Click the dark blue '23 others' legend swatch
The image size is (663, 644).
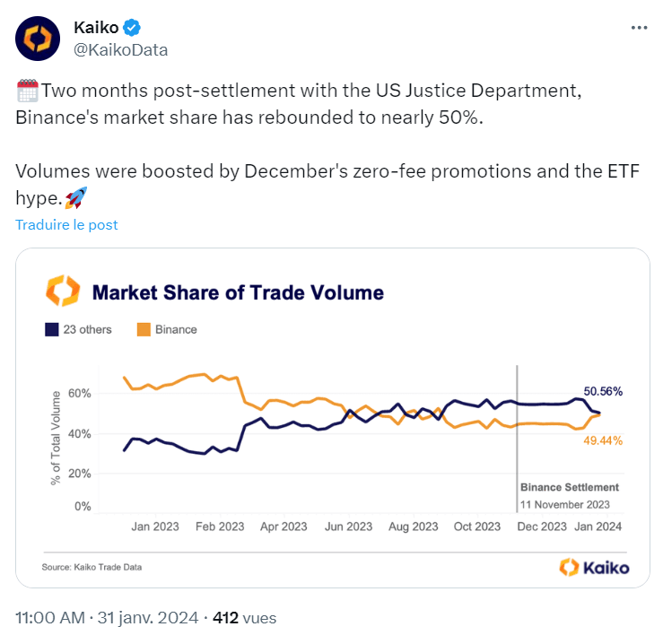point(52,329)
